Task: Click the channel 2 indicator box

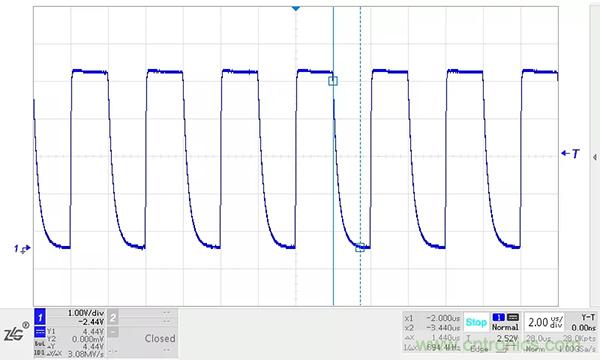Action: 113,317
